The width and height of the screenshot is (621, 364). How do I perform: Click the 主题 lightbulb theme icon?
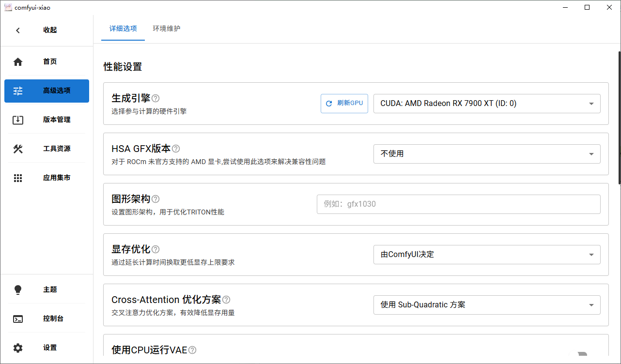(x=18, y=289)
